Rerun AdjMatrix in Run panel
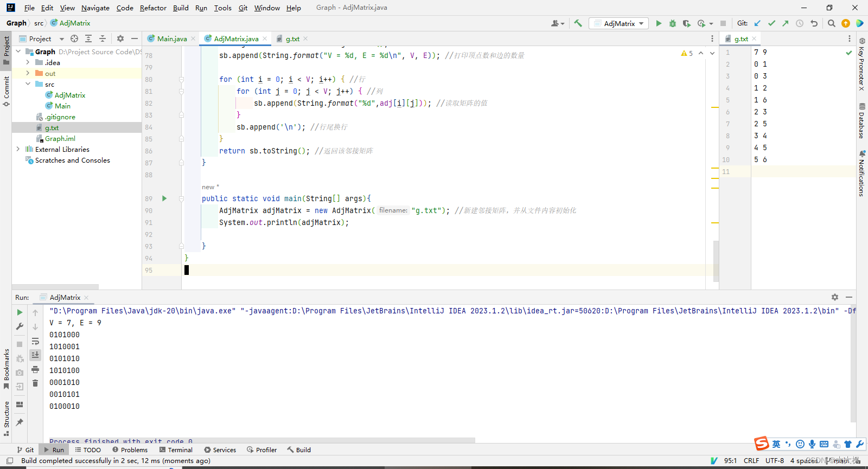This screenshot has height=469, width=868. [20, 312]
